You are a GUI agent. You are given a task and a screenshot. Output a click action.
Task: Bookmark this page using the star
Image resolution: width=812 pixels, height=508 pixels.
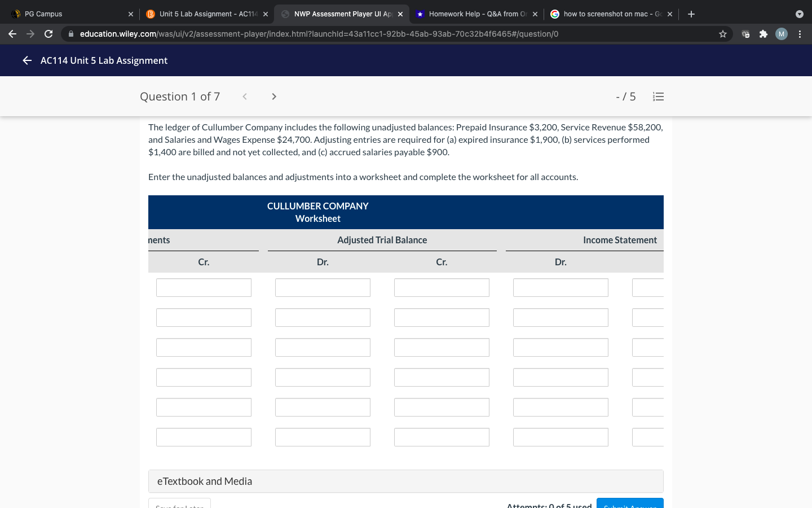pos(722,34)
